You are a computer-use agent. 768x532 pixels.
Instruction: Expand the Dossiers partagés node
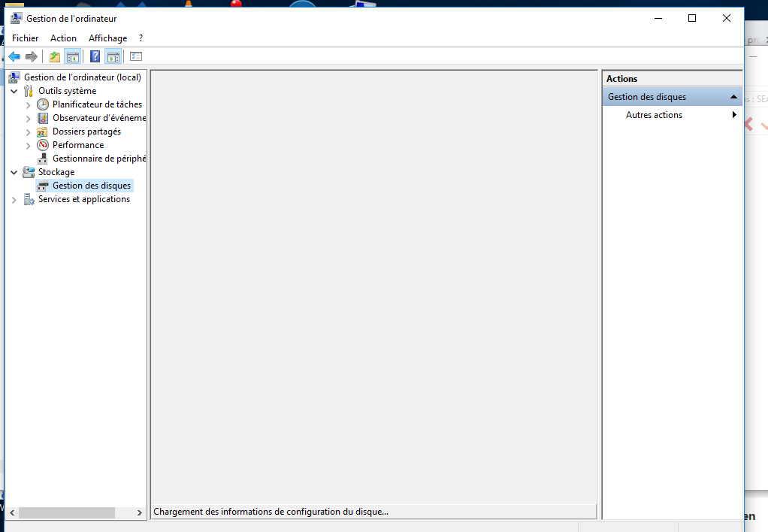28,132
